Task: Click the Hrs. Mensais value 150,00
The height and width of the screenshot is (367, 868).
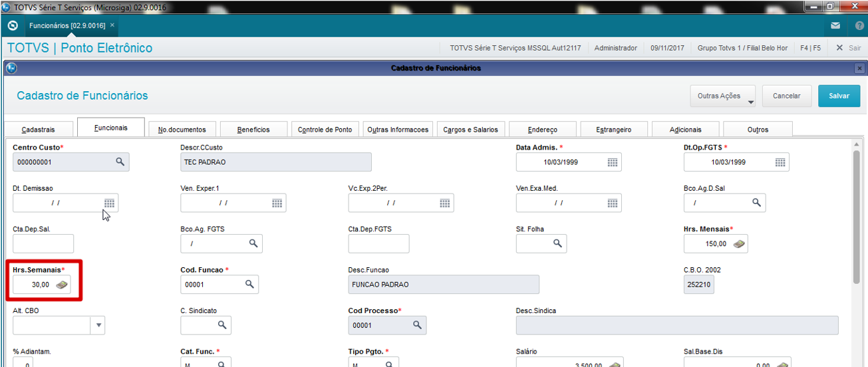Action: [x=716, y=244]
